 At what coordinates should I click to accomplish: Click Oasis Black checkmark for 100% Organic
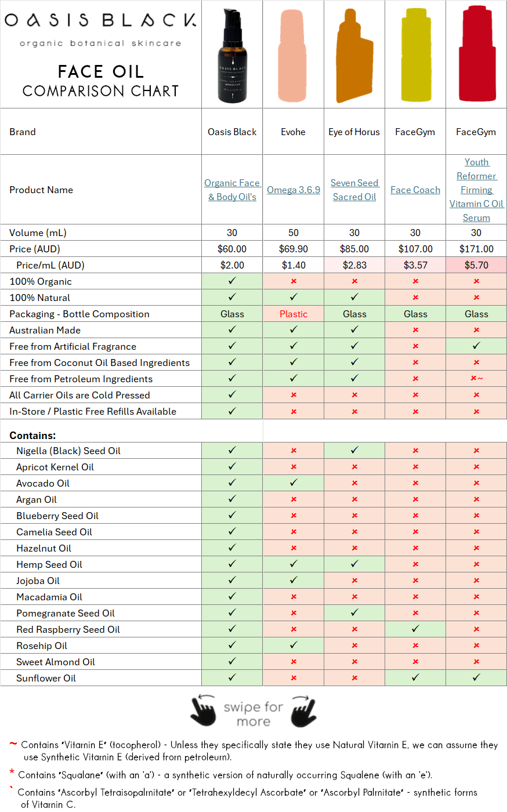(x=232, y=281)
